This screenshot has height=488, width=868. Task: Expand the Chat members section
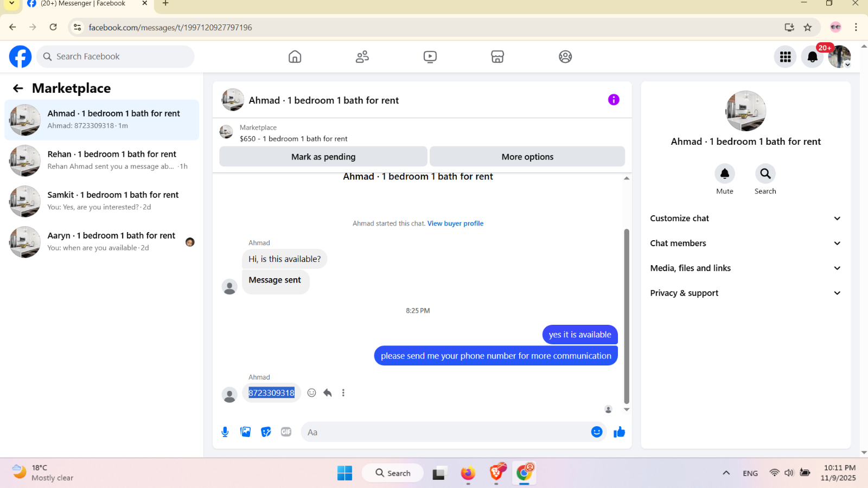click(x=745, y=243)
